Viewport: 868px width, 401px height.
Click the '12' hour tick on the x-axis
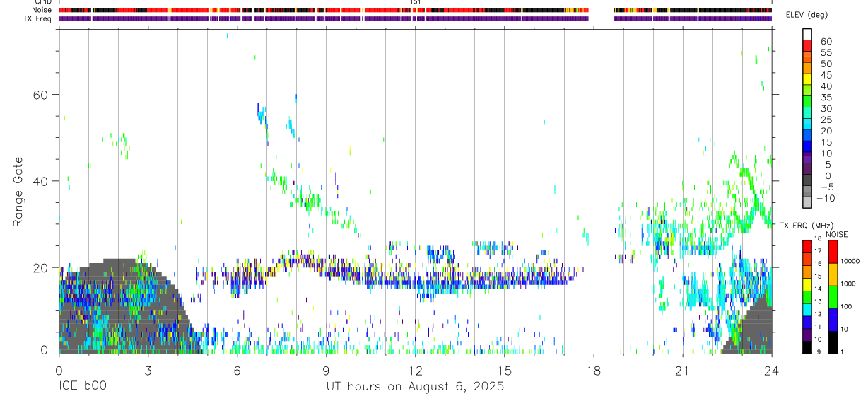tap(415, 370)
